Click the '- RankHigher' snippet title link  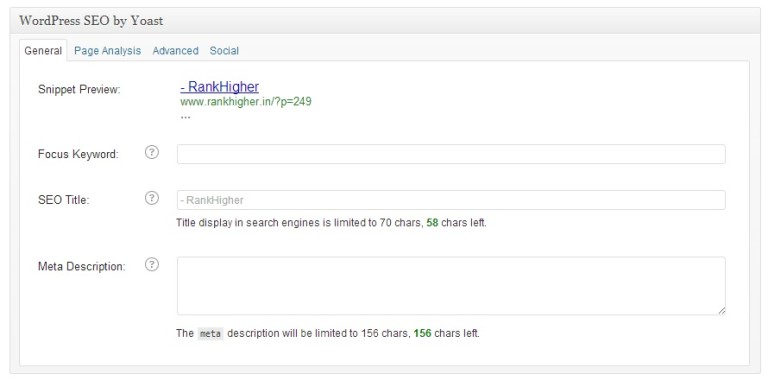tap(219, 87)
